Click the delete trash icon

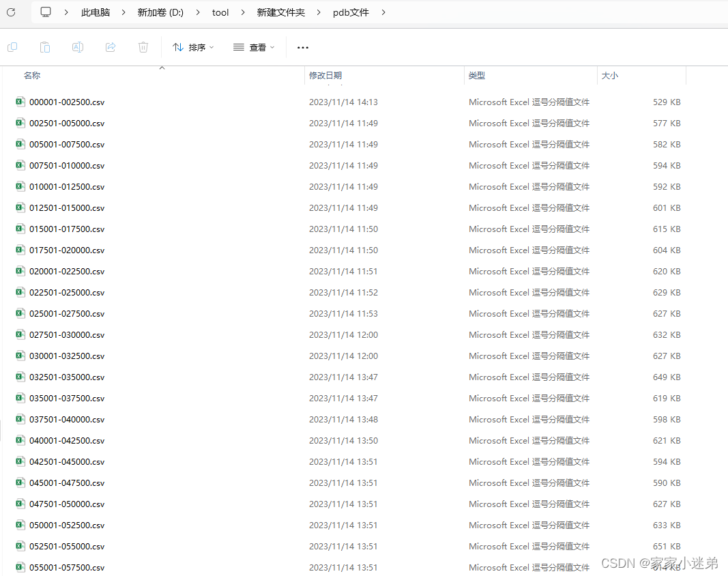click(143, 47)
